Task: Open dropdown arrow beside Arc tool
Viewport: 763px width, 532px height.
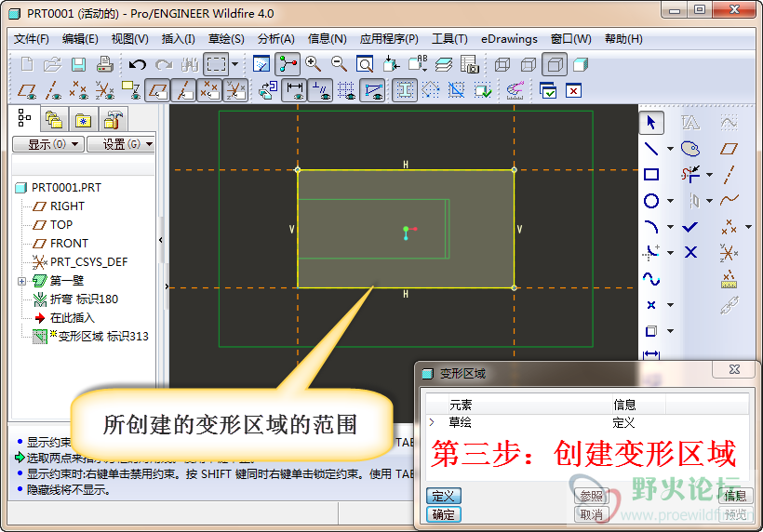Action: pos(670,227)
